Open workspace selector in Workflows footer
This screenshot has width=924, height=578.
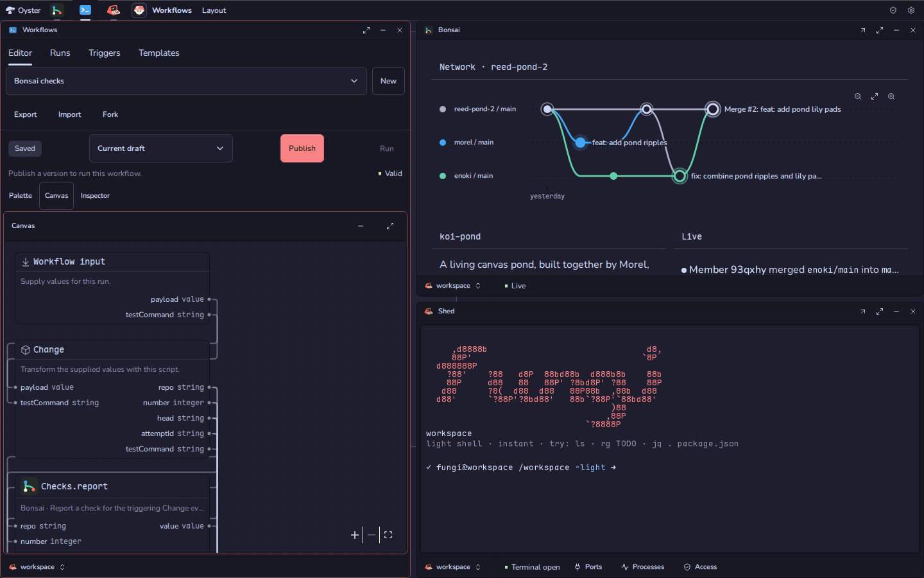click(x=37, y=567)
